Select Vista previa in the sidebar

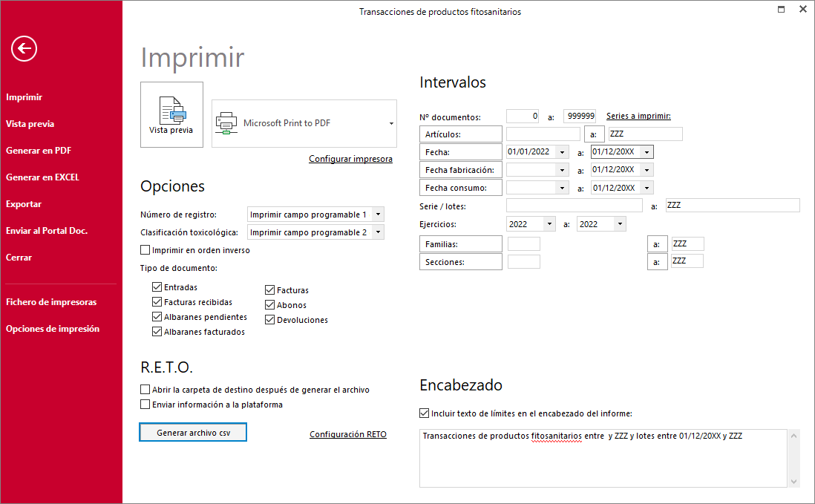pos(30,124)
